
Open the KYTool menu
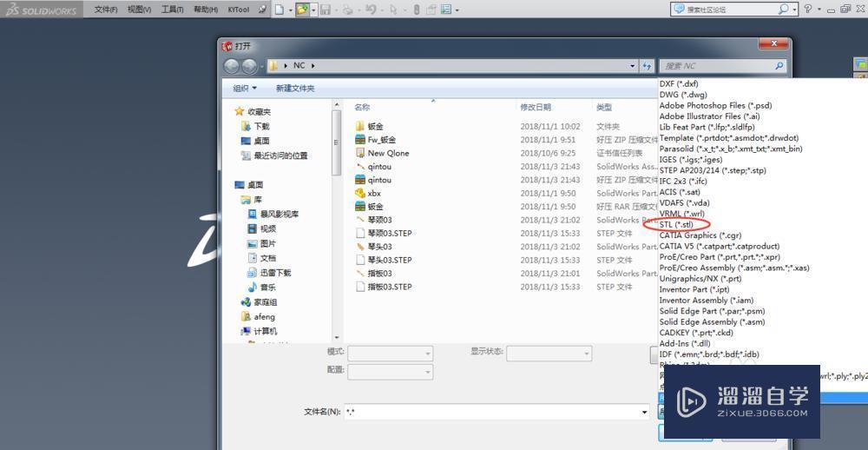(239, 10)
